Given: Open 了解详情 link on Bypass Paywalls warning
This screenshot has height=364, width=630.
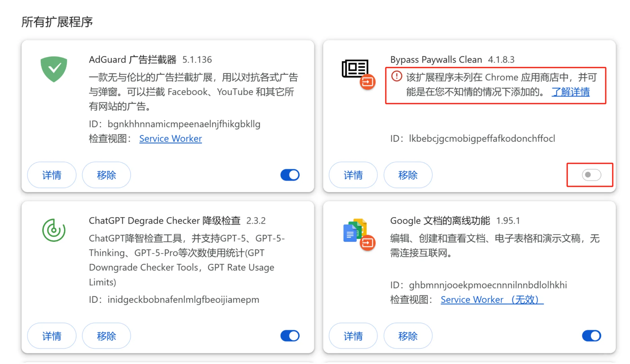Looking at the screenshot, I should point(571,92).
